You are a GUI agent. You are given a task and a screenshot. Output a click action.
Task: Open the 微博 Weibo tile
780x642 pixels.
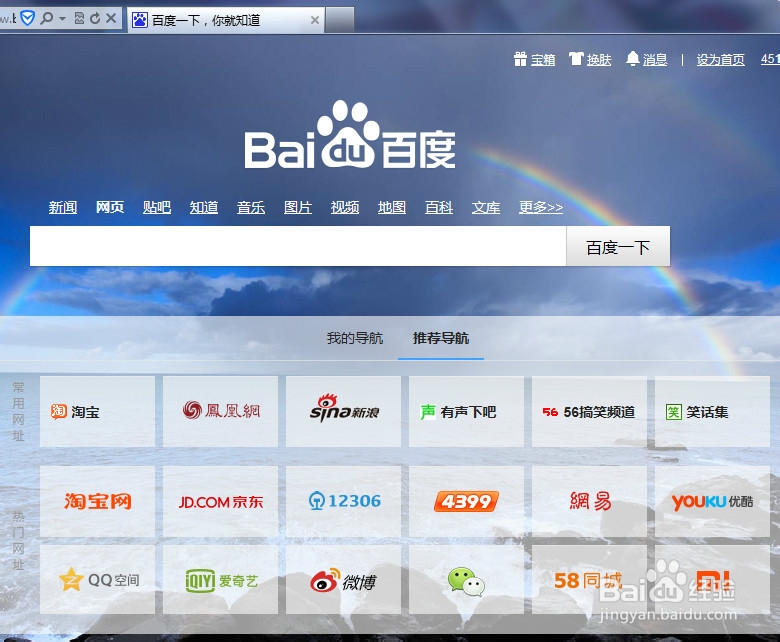pos(343,580)
